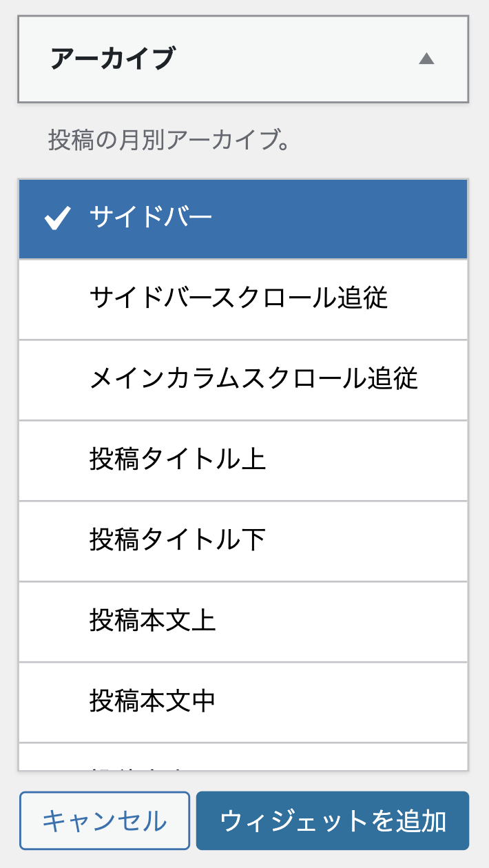The width and height of the screenshot is (489, 868).
Task: Click the ウィジェットを追加 button
Action: click(x=333, y=820)
